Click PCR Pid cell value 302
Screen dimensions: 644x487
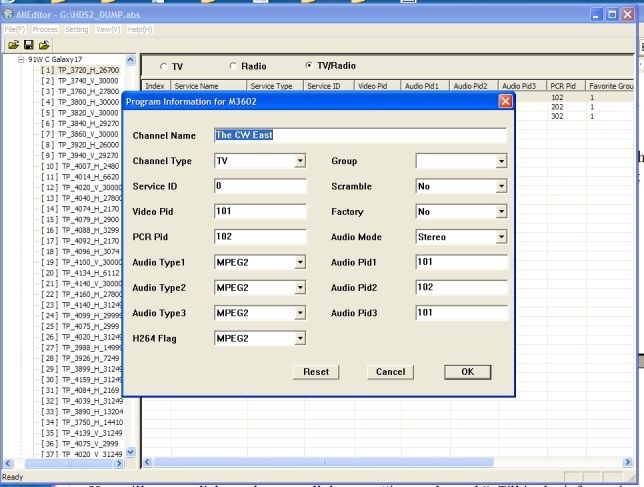coord(557,117)
